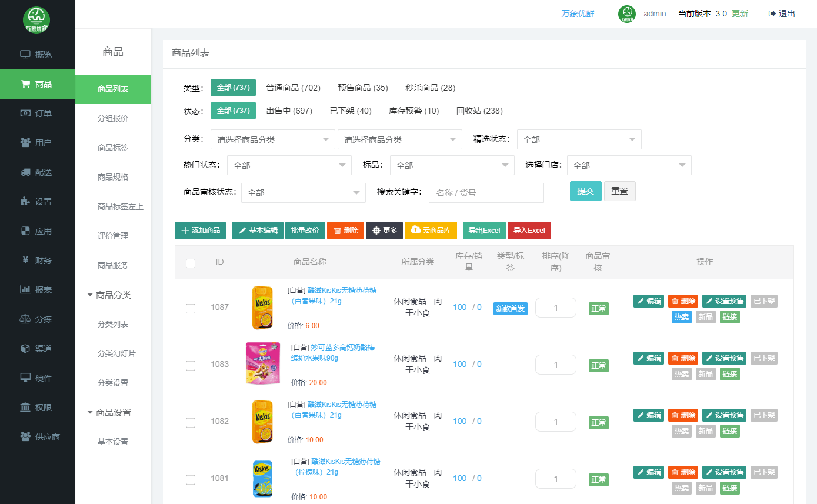
Task: Open the 配送 truck icon in sidebar
Action: (25, 172)
